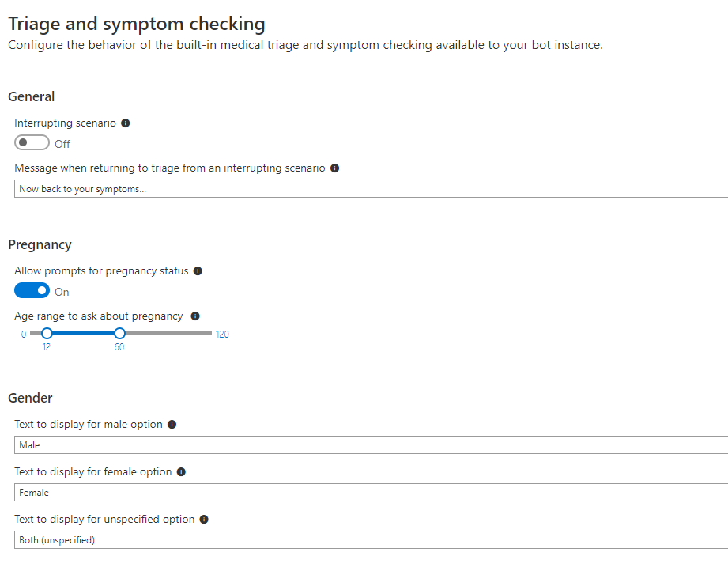Viewport: 728px width, 571px height.
Task: Click the minimum age slider handle at 12
Action: (x=47, y=334)
